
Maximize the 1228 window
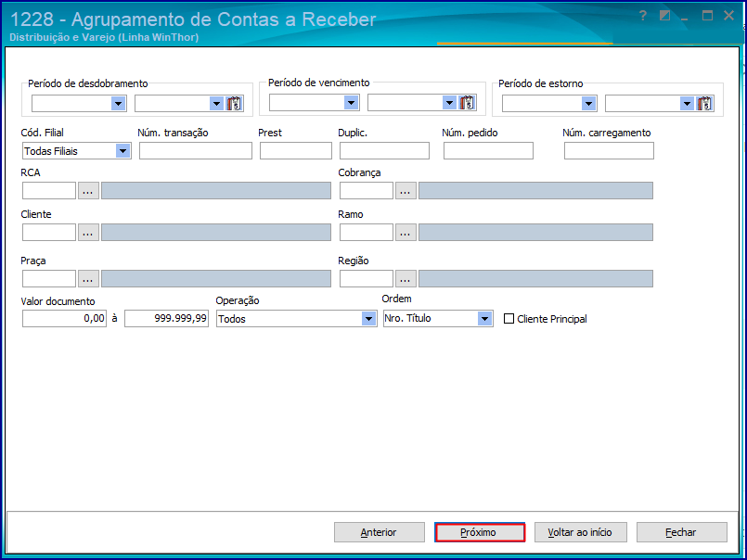click(x=707, y=16)
